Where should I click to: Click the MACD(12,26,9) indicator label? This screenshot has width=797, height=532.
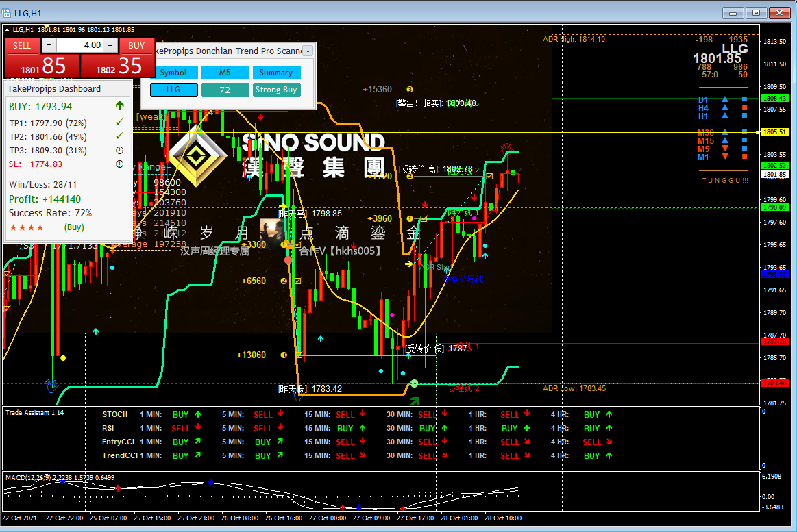(x=60, y=478)
